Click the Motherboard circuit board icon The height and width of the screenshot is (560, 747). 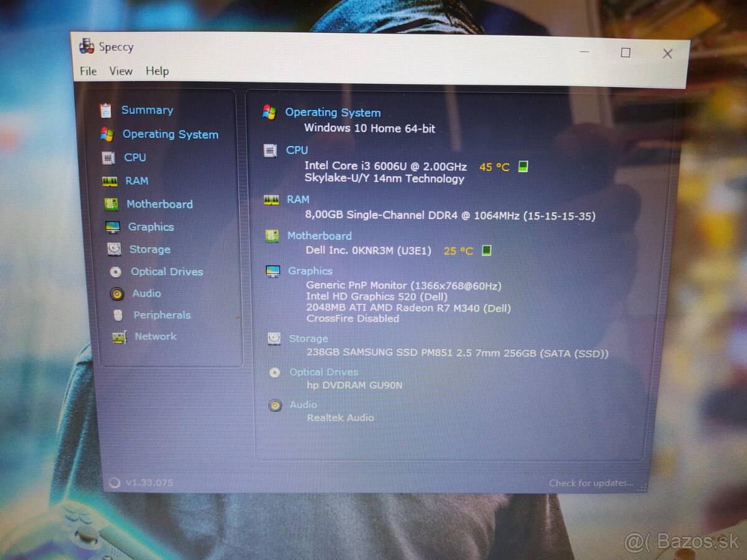click(111, 203)
